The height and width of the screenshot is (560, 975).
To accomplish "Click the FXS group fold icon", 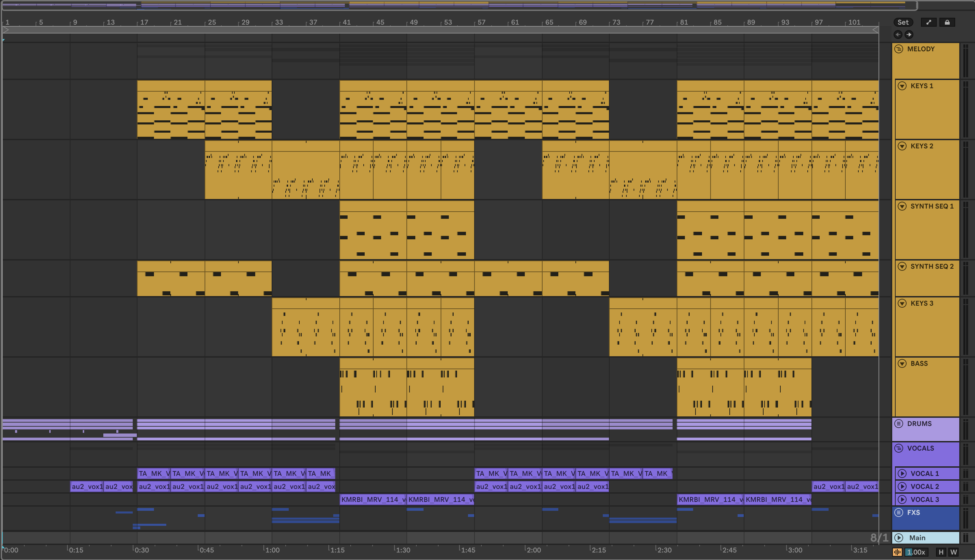I will [899, 512].
